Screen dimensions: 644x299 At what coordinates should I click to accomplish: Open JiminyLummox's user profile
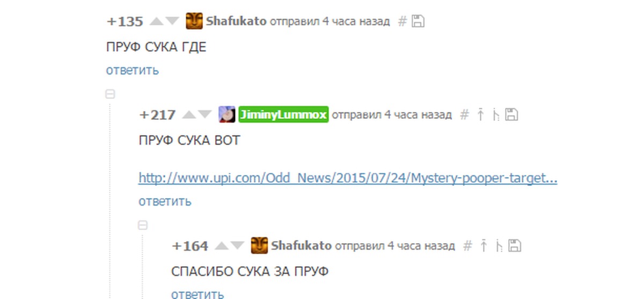283,114
